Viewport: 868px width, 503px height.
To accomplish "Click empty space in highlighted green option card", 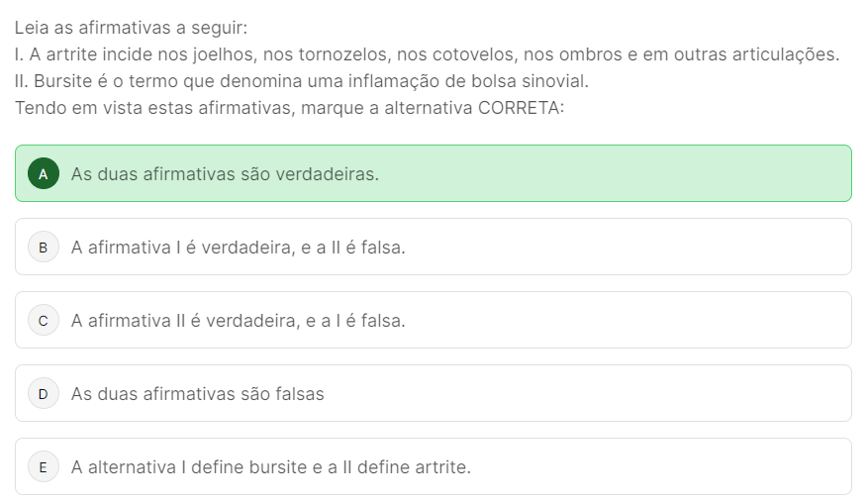I will coord(643,174).
